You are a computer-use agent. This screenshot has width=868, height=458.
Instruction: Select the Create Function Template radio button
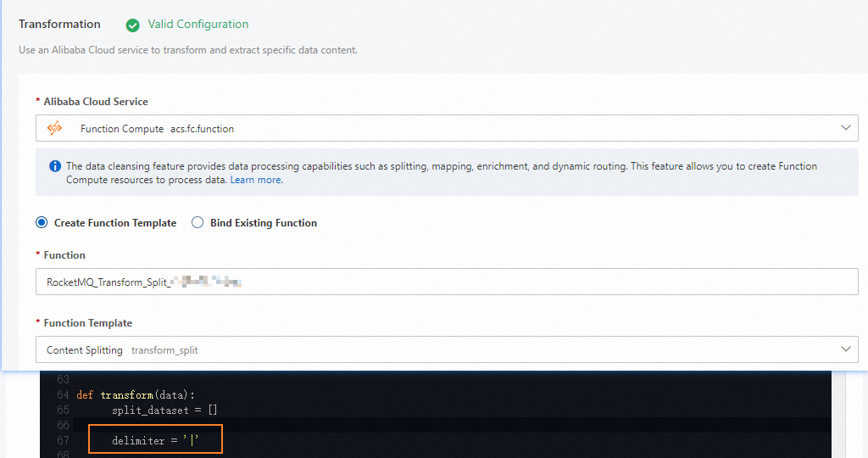click(x=42, y=223)
